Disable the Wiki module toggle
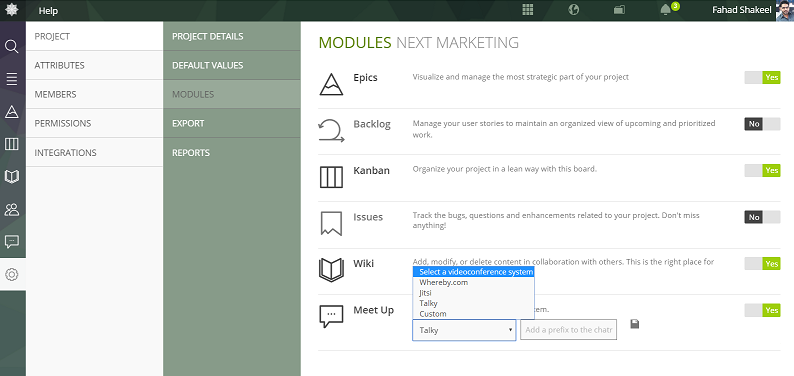Screen dimensions: 794x376 762,264
